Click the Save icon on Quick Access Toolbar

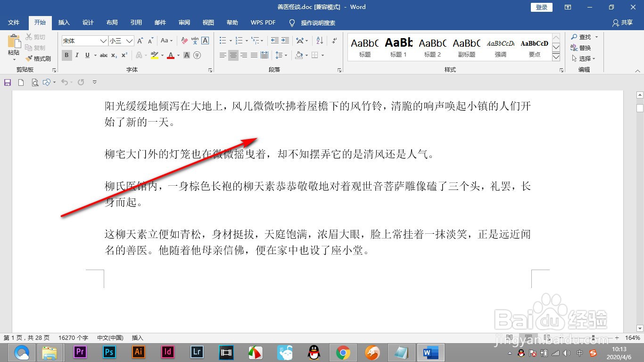[7, 82]
